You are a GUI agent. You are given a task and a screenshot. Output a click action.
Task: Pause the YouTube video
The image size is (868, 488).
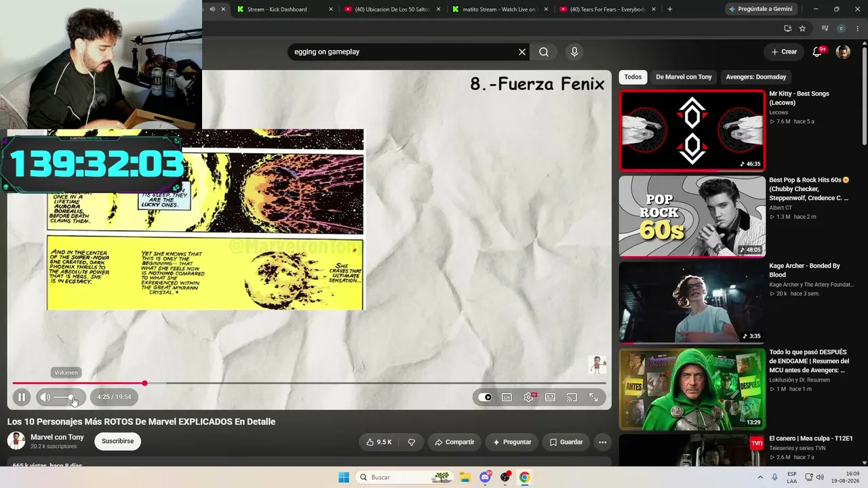point(21,397)
